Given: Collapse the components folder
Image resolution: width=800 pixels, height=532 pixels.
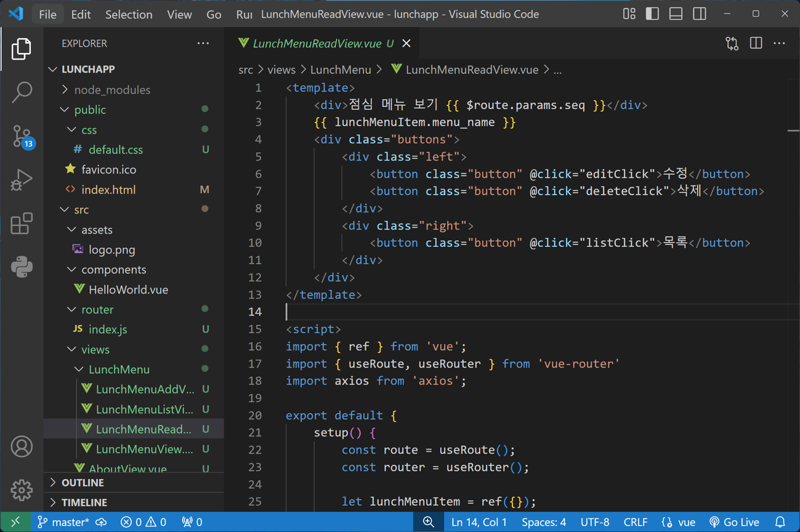Looking at the screenshot, I should pyautogui.click(x=134, y=270).
